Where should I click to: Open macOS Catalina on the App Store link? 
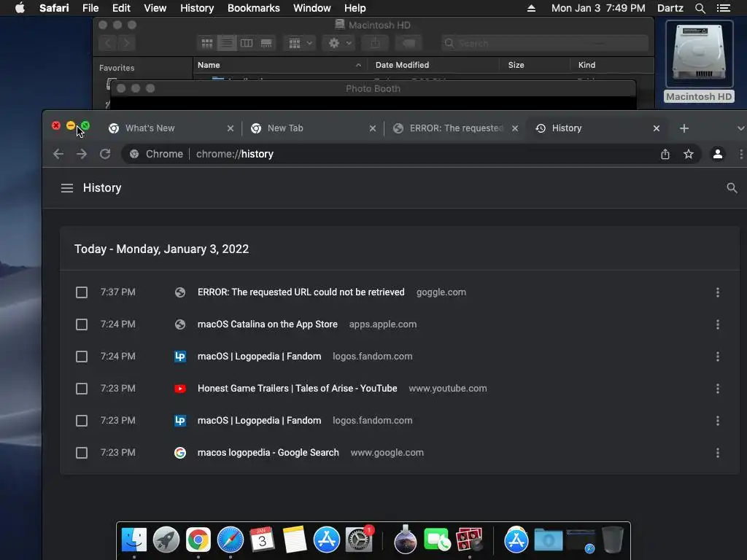click(268, 324)
